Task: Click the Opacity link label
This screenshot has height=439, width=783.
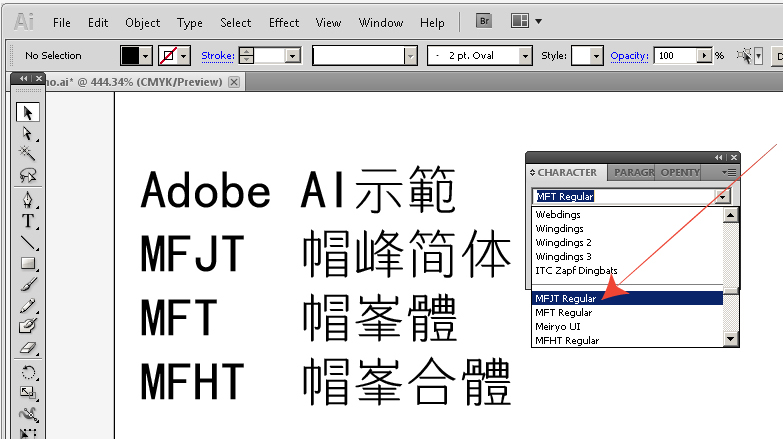Action: pyautogui.click(x=629, y=56)
